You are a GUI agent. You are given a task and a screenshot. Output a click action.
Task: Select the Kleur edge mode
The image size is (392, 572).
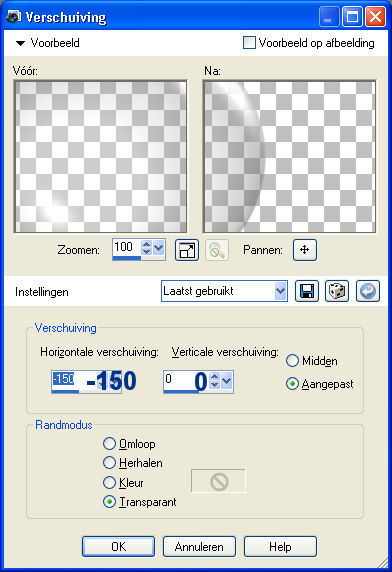click(x=109, y=482)
